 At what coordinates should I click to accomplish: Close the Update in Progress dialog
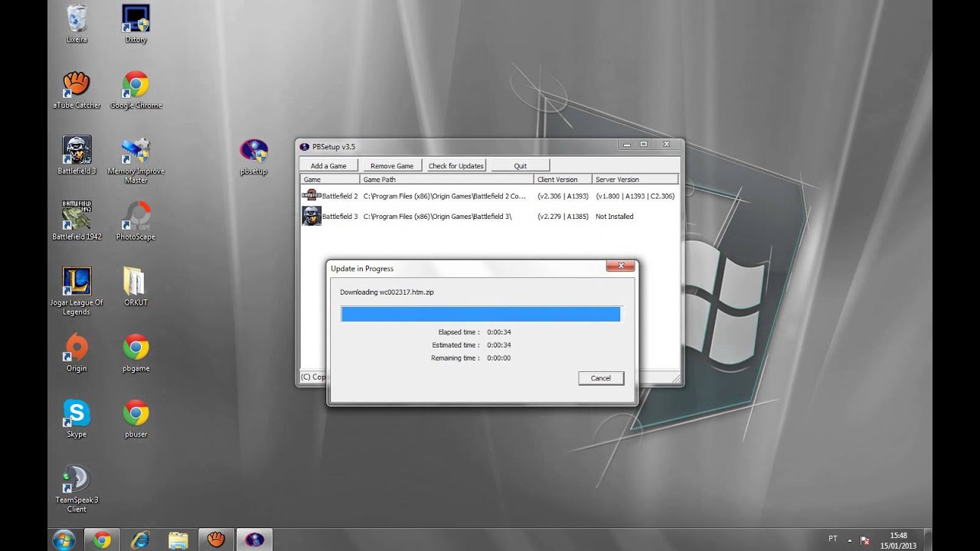pos(621,266)
